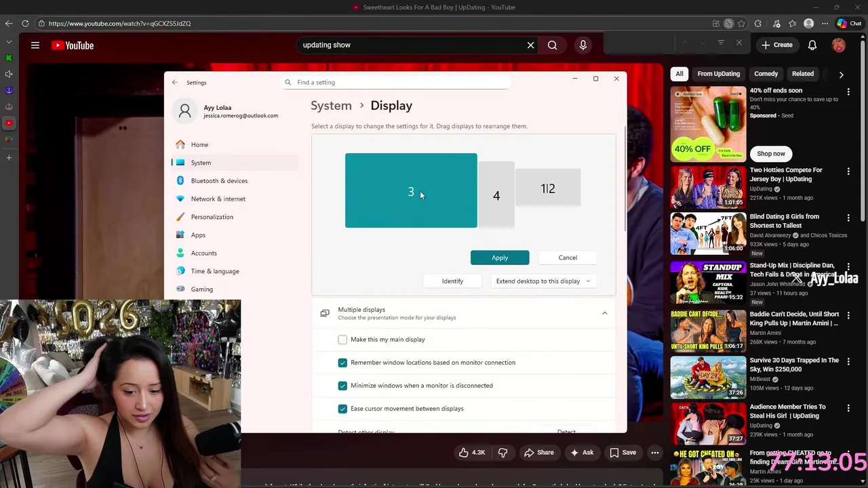Open options menu on sponsored Seed ad
868x488 pixels.
(848, 91)
